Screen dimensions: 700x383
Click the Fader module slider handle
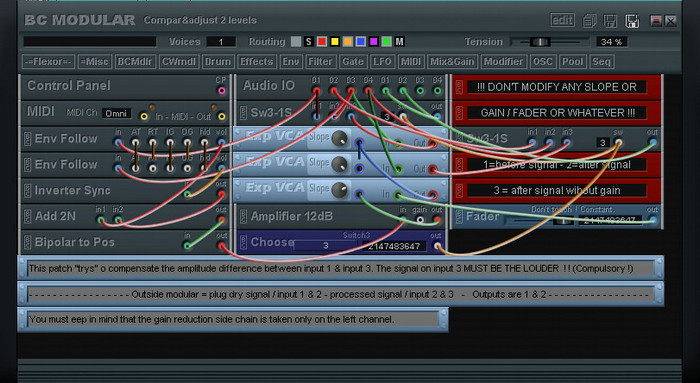563,221
